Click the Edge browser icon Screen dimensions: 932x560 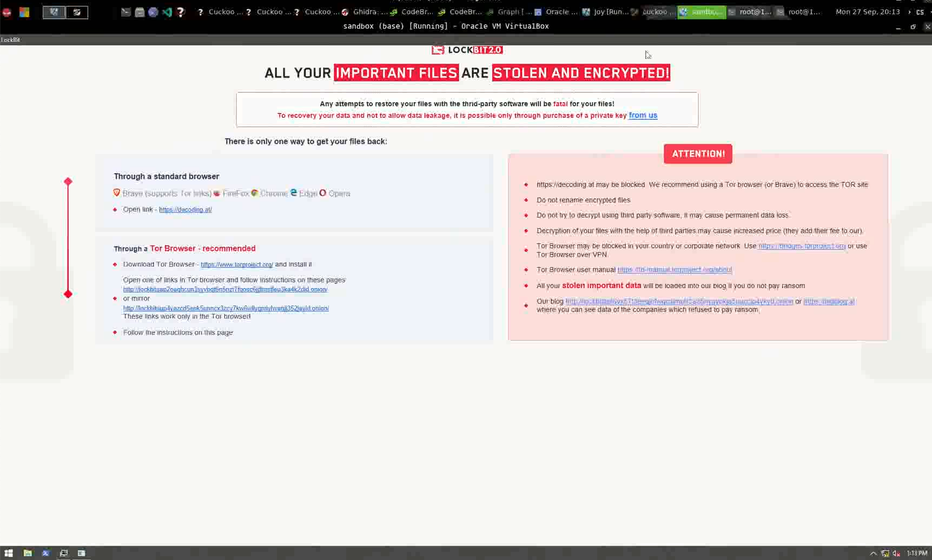294,192
